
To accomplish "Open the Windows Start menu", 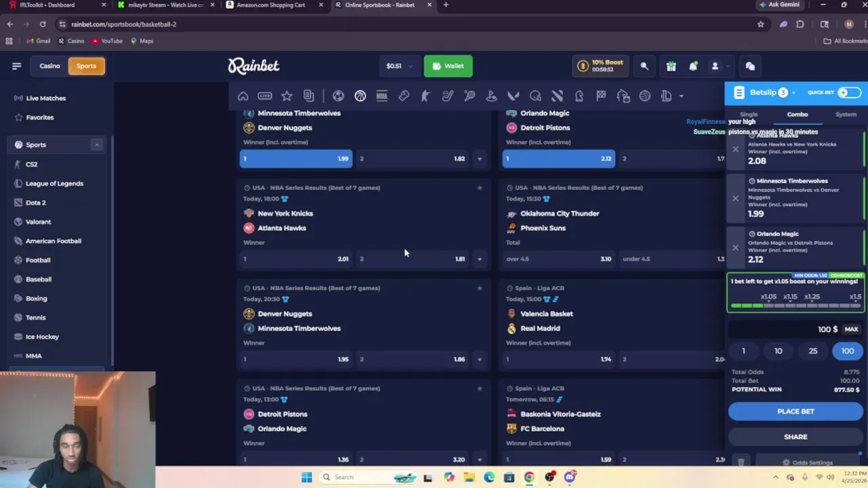I will [x=306, y=477].
